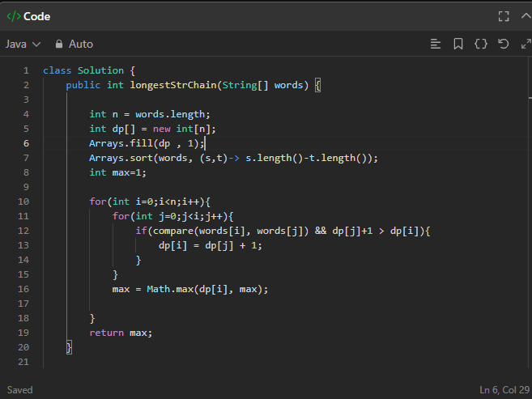Click the format code lines icon
The width and height of the screenshot is (532, 399).
(x=436, y=44)
